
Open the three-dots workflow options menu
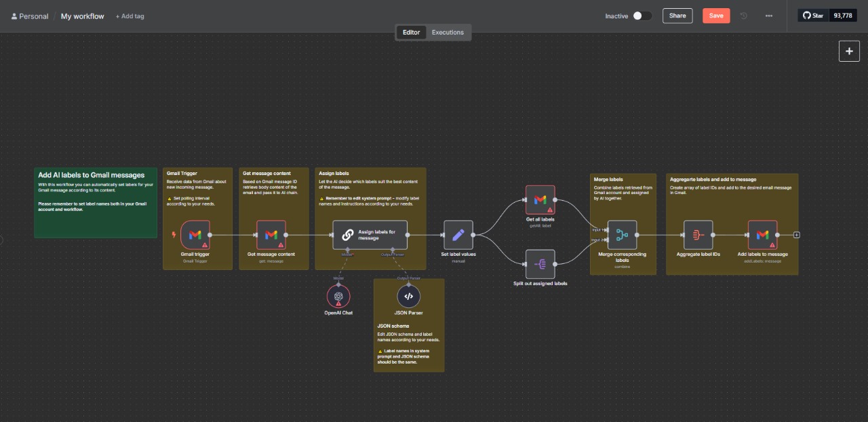point(768,16)
